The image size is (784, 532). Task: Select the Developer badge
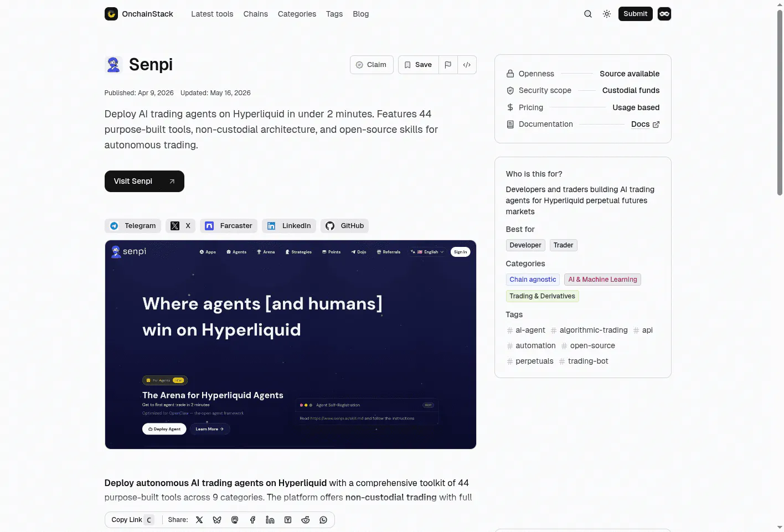click(x=525, y=245)
